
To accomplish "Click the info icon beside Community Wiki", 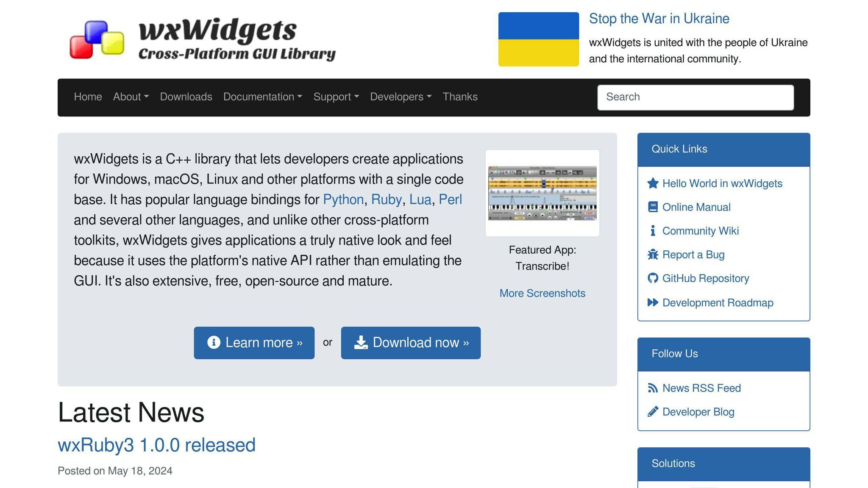I will tap(653, 231).
